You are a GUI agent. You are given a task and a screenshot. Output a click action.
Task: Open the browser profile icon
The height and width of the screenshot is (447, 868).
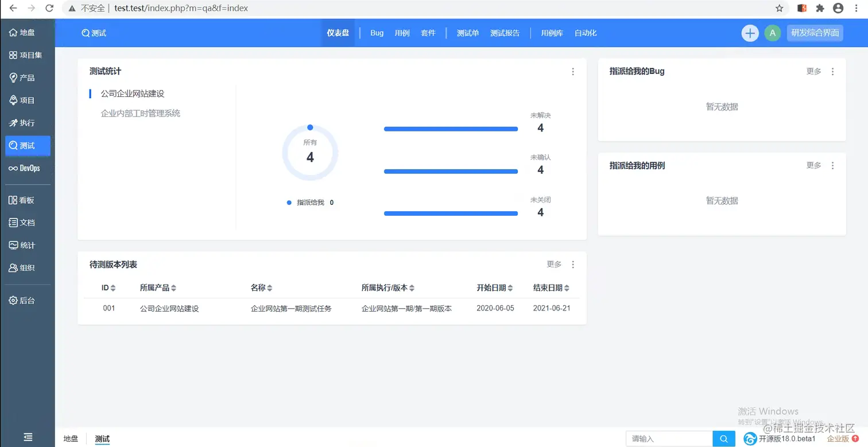(x=838, y=9)
